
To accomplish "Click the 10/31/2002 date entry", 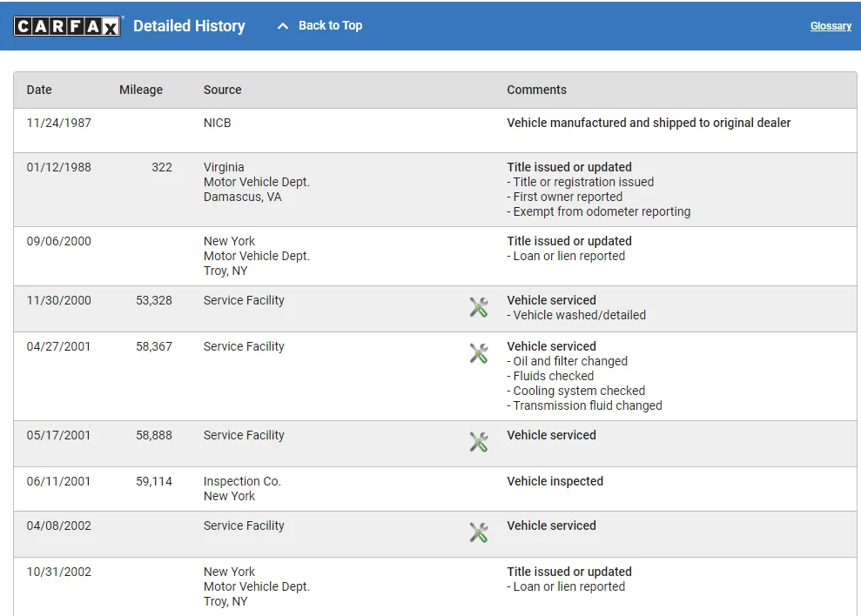I will [x=58, y=572].
